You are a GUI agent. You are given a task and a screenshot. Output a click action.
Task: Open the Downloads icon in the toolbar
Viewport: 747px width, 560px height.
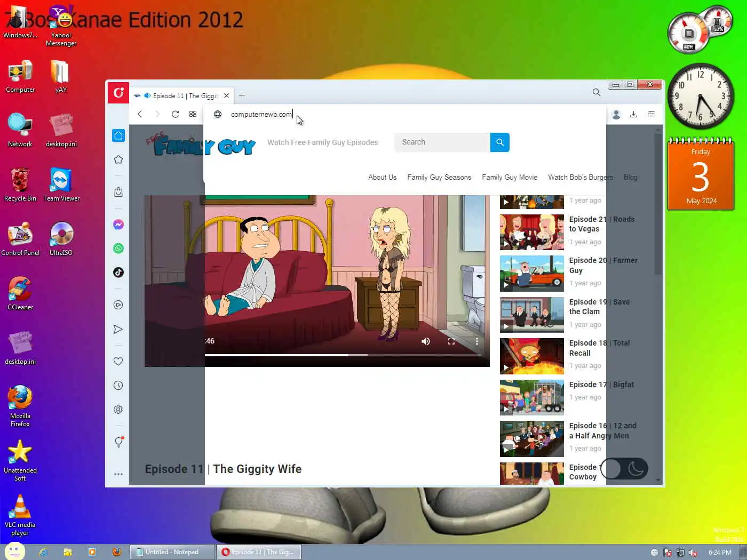633,114
